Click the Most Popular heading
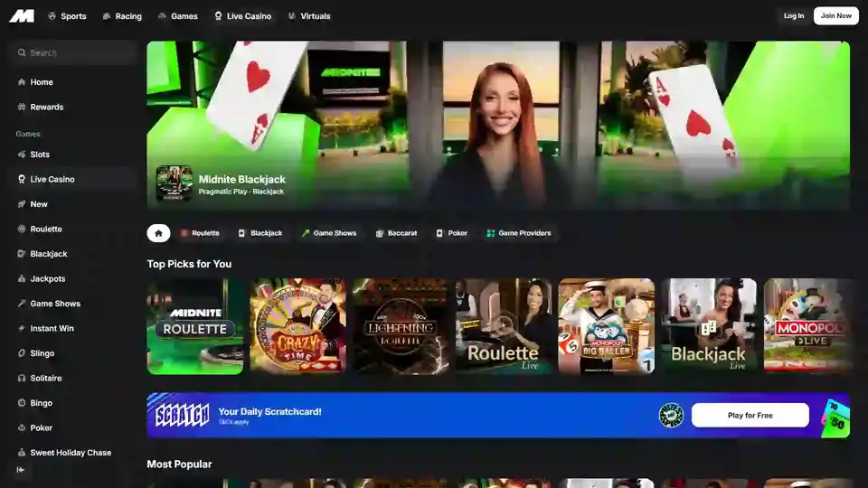The height and width of the screenshot is (488, 868). coord(179,465)
